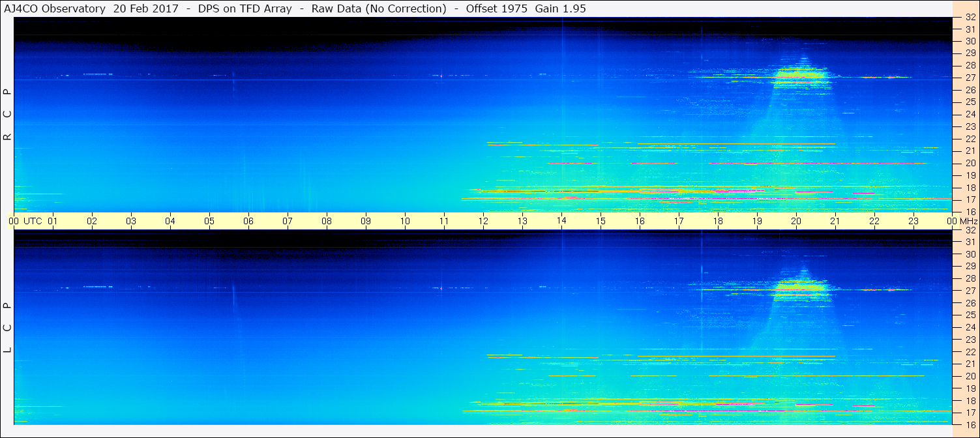Select hour 04 on the time axis
This screenshot has width=980, height=438.
[170, 221]
